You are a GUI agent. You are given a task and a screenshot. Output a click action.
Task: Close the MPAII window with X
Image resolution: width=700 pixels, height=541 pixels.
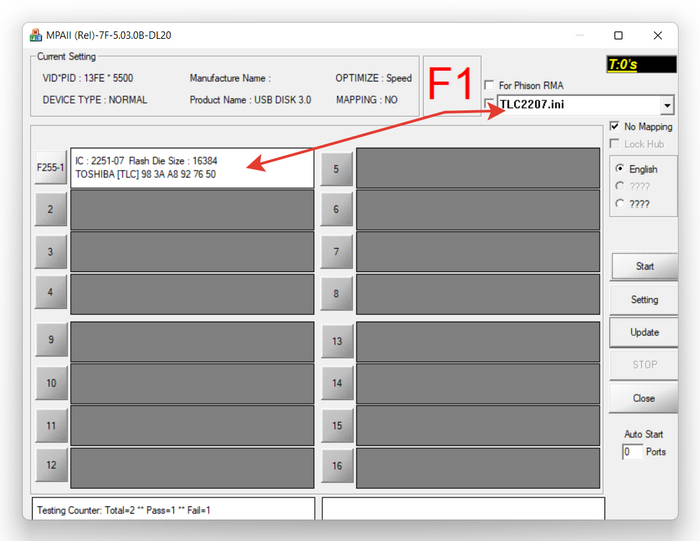pos(658,35)
